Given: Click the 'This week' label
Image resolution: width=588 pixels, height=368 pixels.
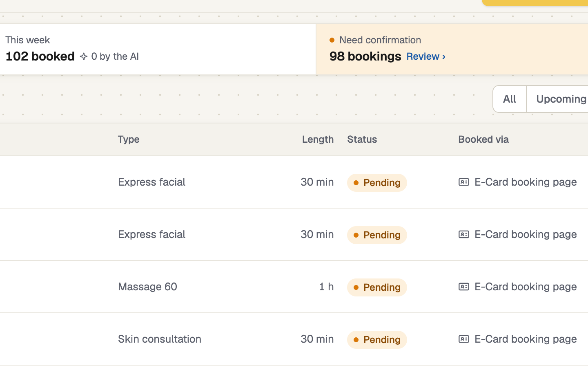Looking at the screenshot, I should tap(28, 40).
